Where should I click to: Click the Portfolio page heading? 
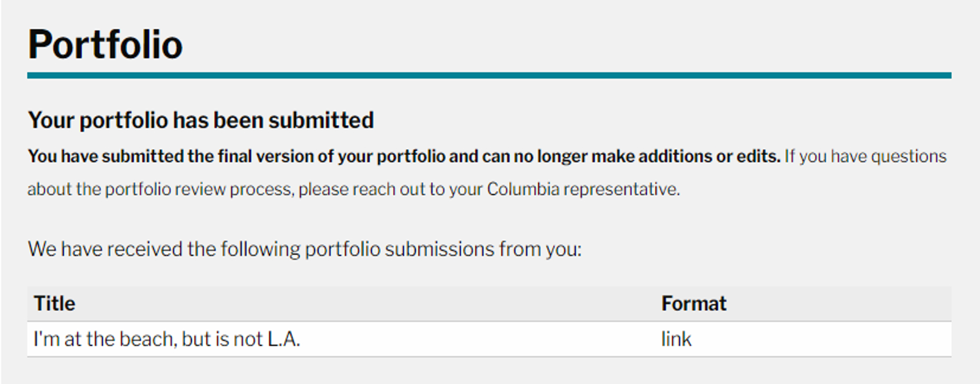105,44
